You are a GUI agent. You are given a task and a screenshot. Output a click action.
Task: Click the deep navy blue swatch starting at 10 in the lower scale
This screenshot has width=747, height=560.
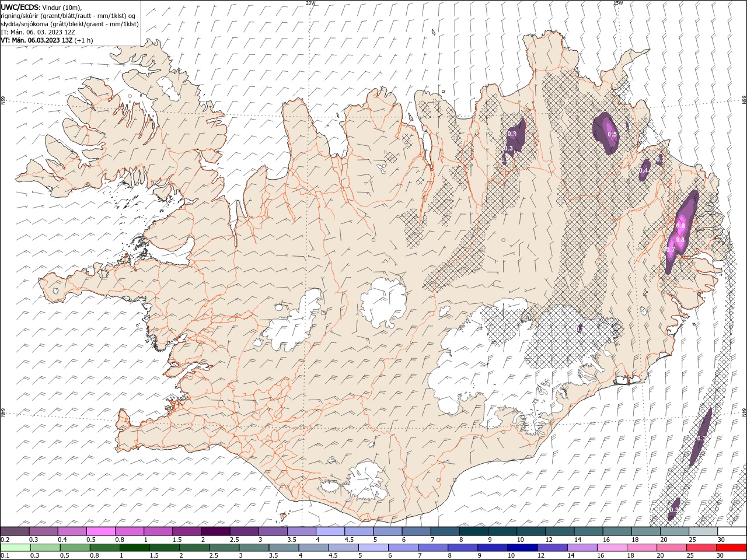click(522, 548)
